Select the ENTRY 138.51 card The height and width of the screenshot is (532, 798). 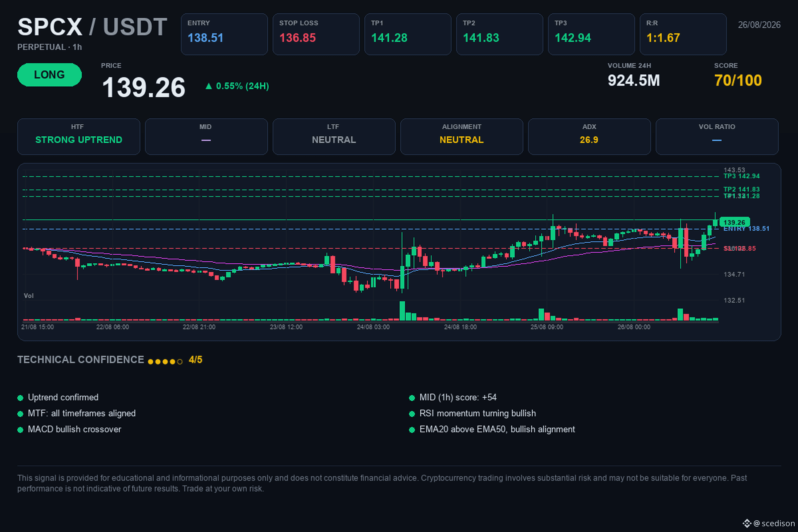click(x=224, y=34)
